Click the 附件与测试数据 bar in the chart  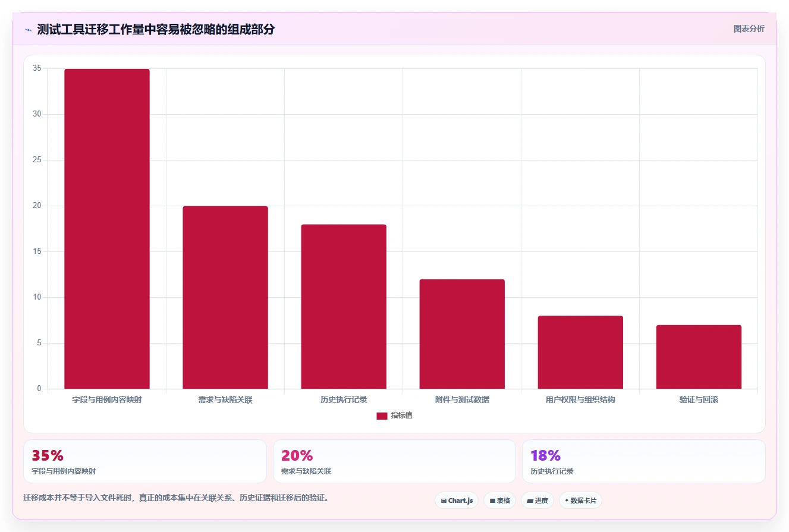(x=462, y=334)
